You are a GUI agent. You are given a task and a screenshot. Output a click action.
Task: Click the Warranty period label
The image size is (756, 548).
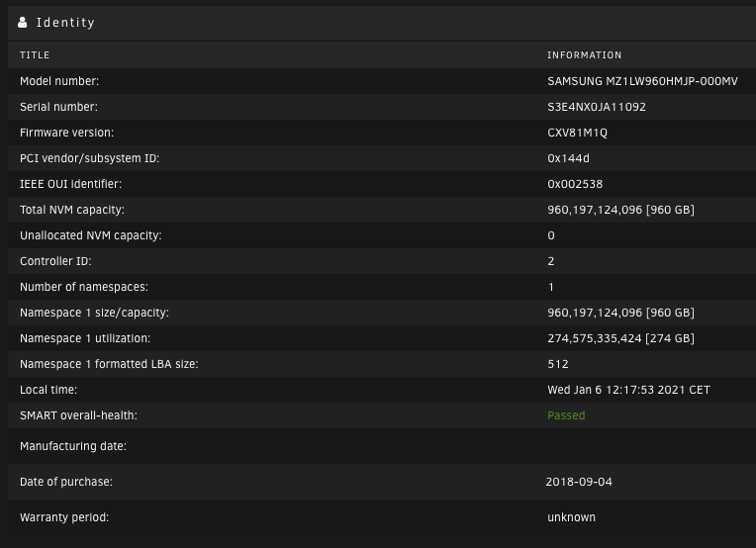tap(64, 517)
